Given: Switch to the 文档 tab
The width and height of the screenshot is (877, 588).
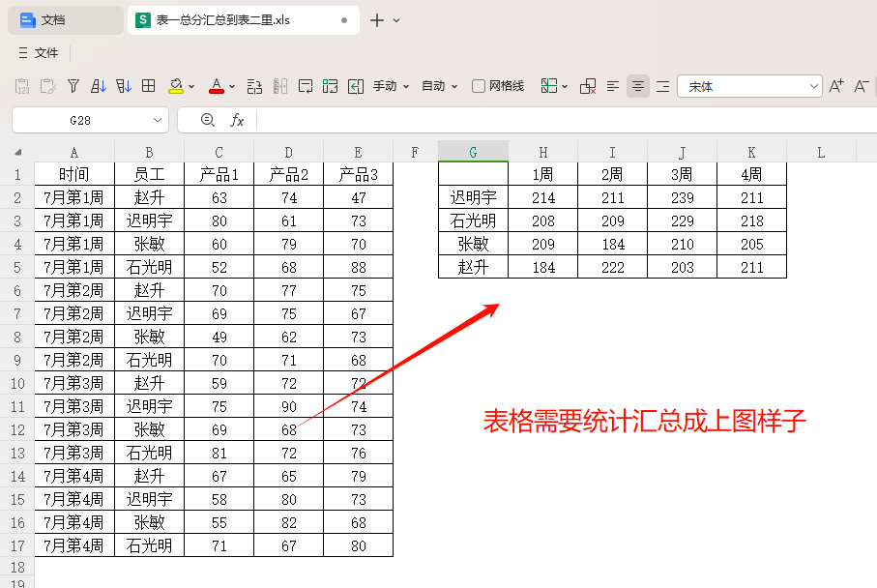Looking at the screenshot, I should 66,20.
